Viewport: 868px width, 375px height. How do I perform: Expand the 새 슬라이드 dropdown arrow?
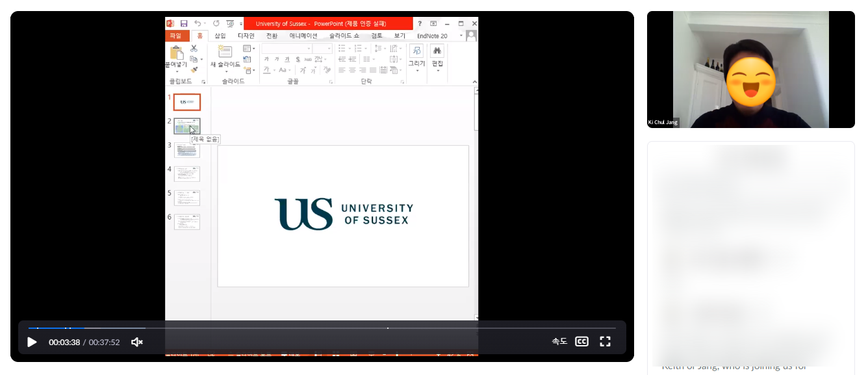pyautogui.click(x=226, y=71)
